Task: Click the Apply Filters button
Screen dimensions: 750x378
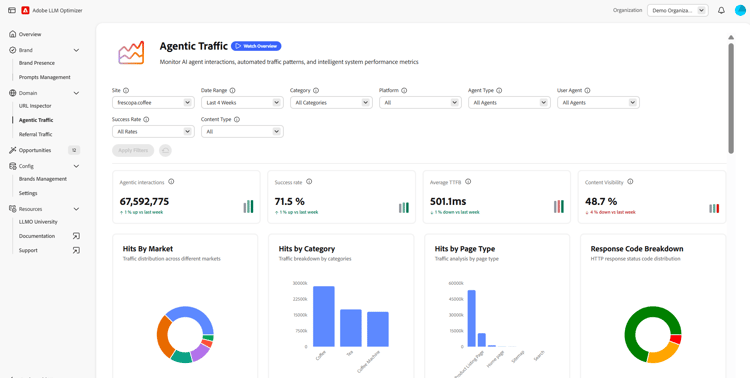Action: coord(133,150)
